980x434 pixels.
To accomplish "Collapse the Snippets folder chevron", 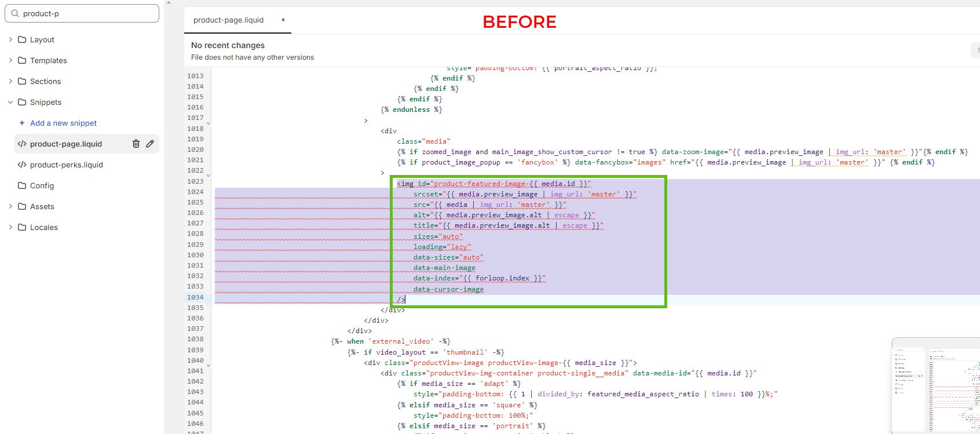I will coord(10,102).
